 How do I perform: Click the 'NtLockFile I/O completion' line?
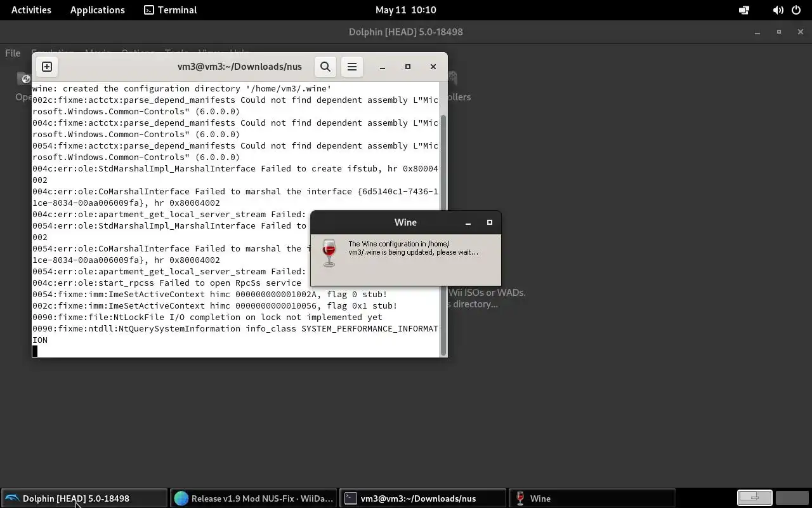click(207, 317)
